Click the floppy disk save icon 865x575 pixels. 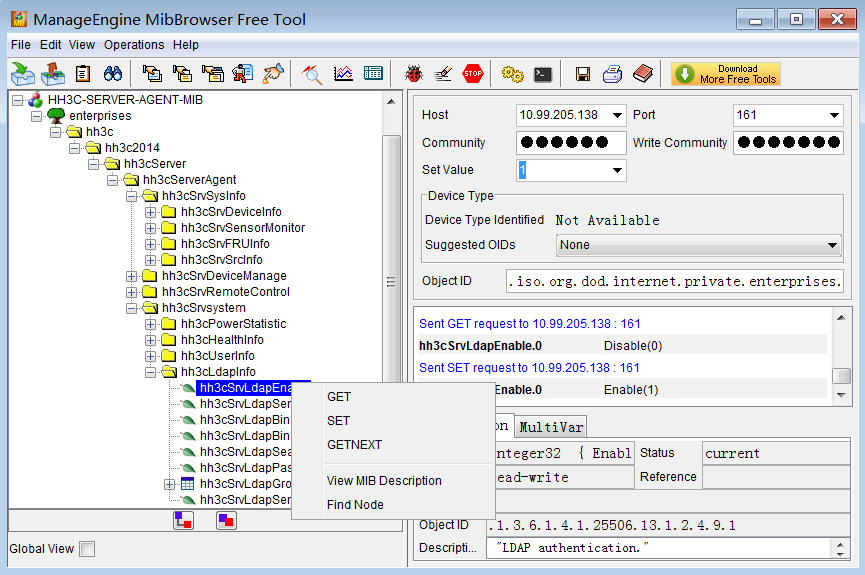[x=583, y=74]
